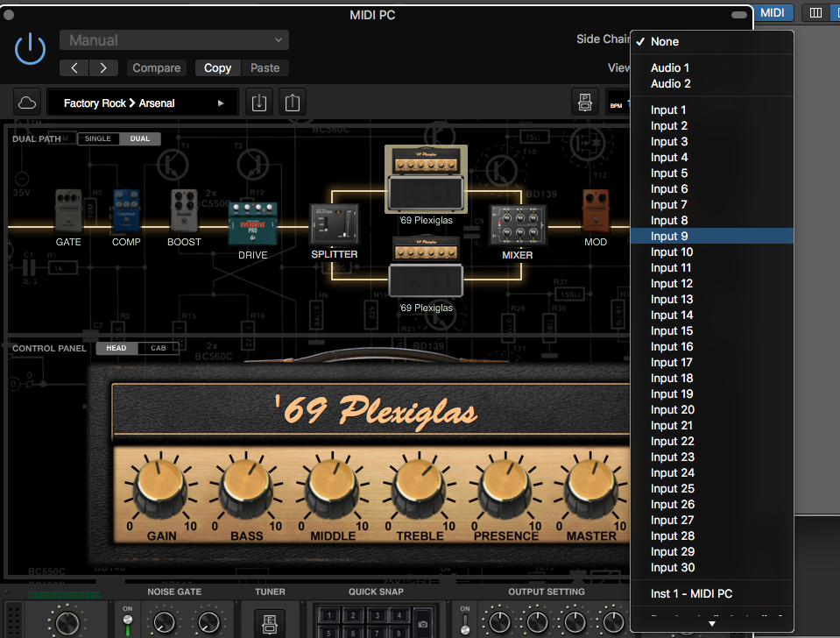Screen dimensions: 840x638
Task: Click the BASS knob on the amp
Action: 246,486
